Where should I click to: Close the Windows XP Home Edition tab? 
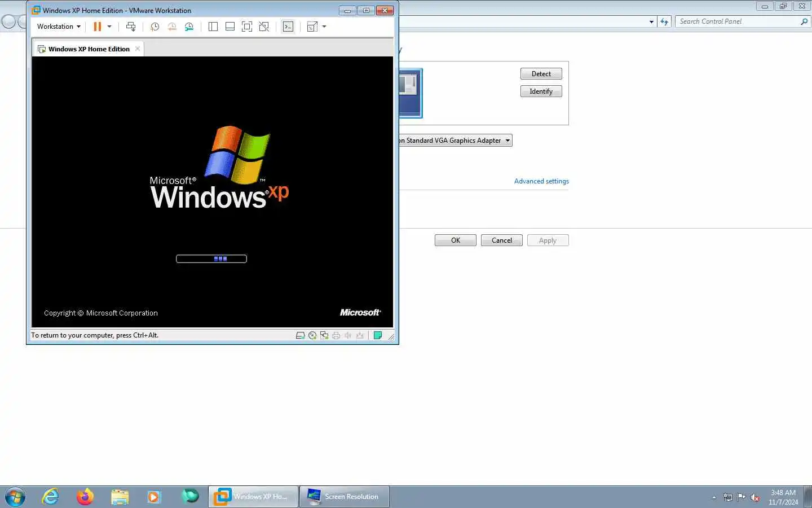click(x=138, y=49)
